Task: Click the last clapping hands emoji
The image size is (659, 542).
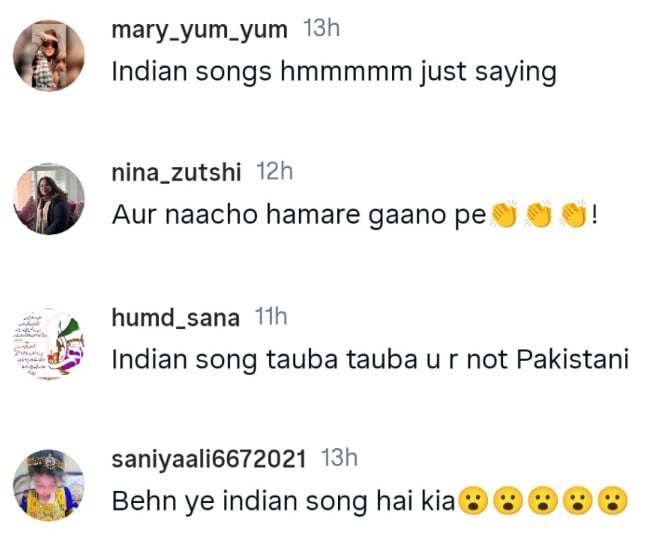Action: [573, 215]
